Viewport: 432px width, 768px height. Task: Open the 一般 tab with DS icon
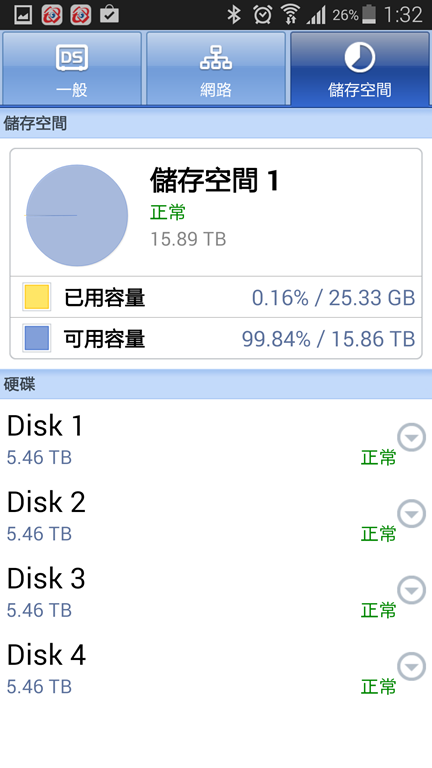point(72,68)
